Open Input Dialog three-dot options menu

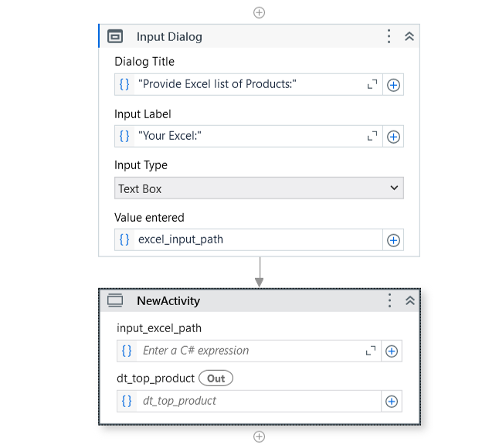tap(389, 36)
